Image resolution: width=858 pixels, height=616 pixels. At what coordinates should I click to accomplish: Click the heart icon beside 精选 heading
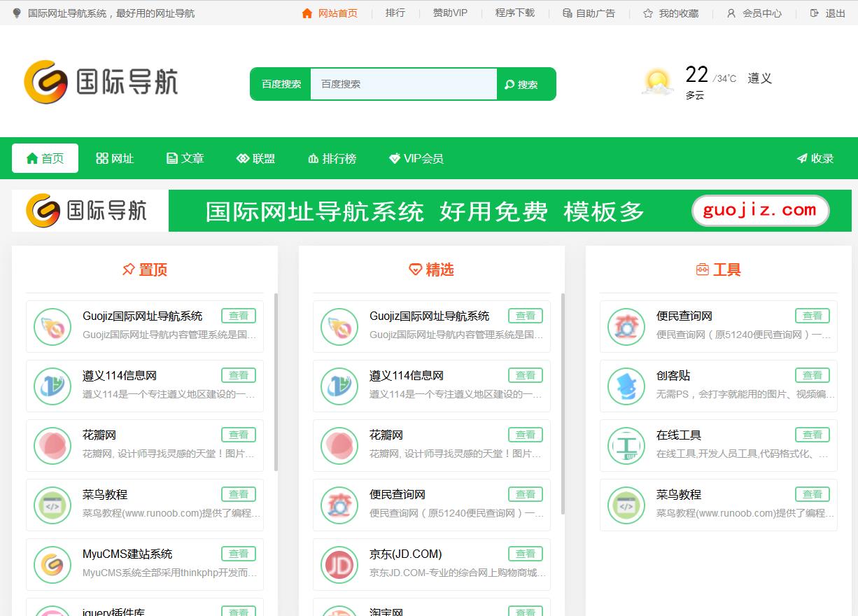pyautogui.click(x=415, y=269)
